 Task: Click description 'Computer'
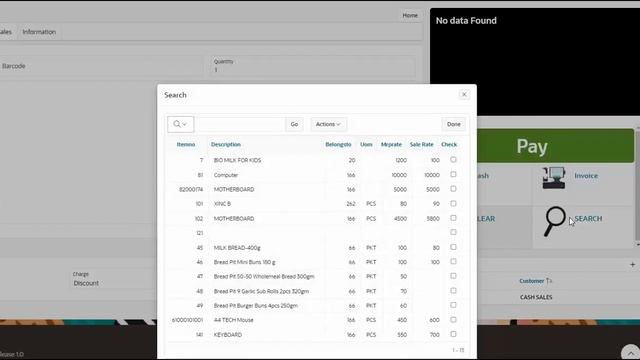tap(226, 175)
